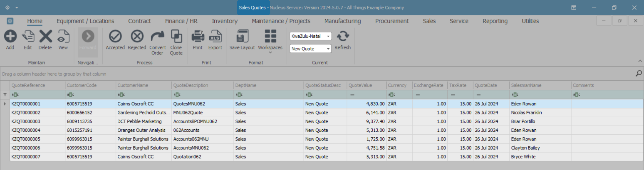The image size is (644, 170).
Task: Mark quote as Accepted
Action: [x=115, y=37]
